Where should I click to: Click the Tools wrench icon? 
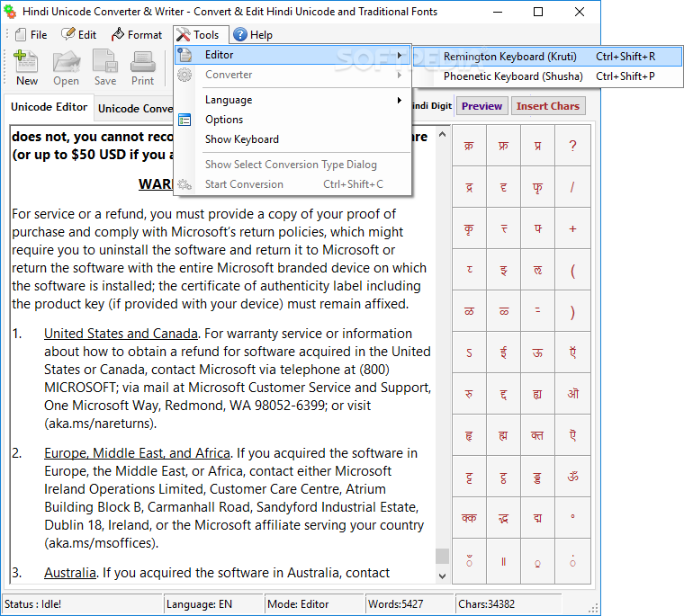pos(183,34)
